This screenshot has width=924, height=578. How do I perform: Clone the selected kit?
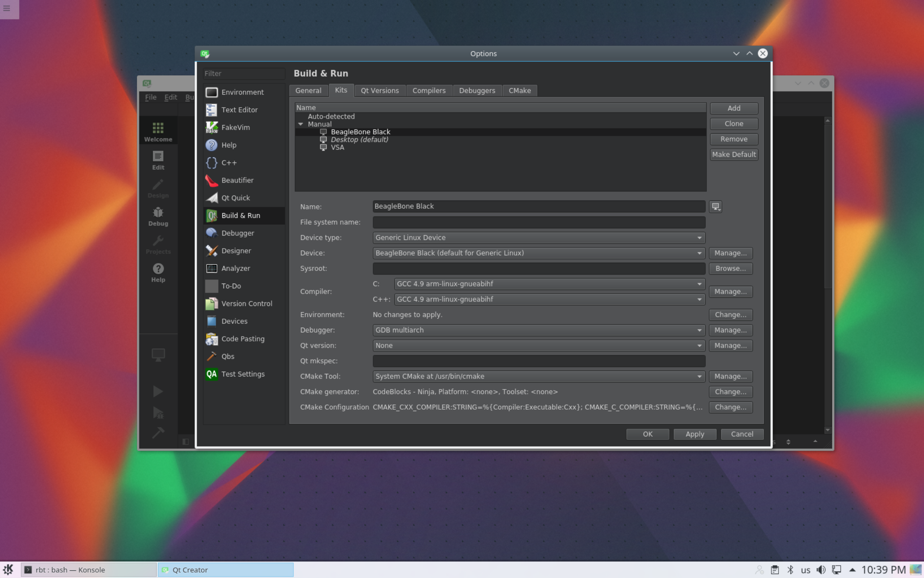pos(733,124)
